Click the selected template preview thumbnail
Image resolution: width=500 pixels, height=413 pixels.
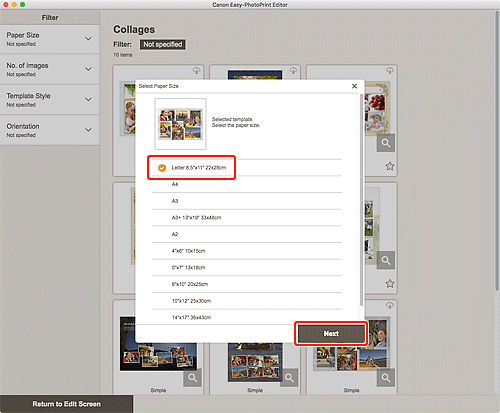pyautogui.click(x=180, y=124)
